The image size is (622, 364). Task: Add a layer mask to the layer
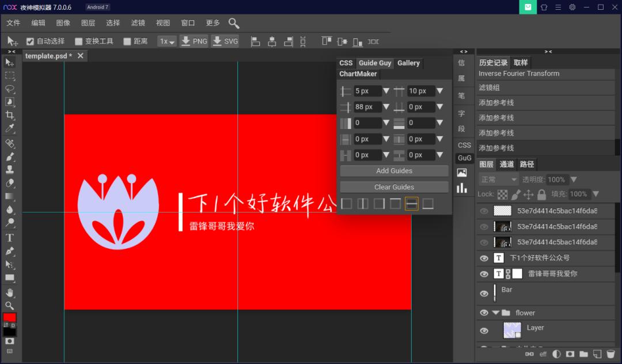(570, 354)
